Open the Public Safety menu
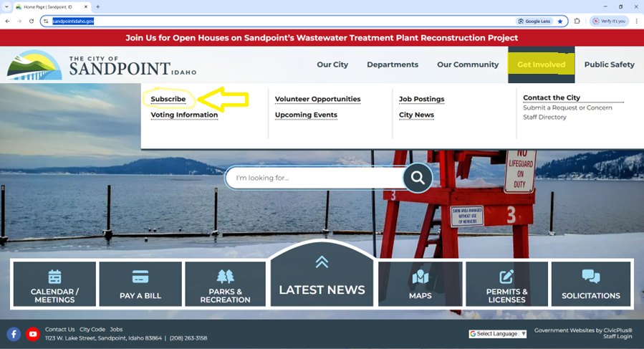 click(x=609, y=64)
